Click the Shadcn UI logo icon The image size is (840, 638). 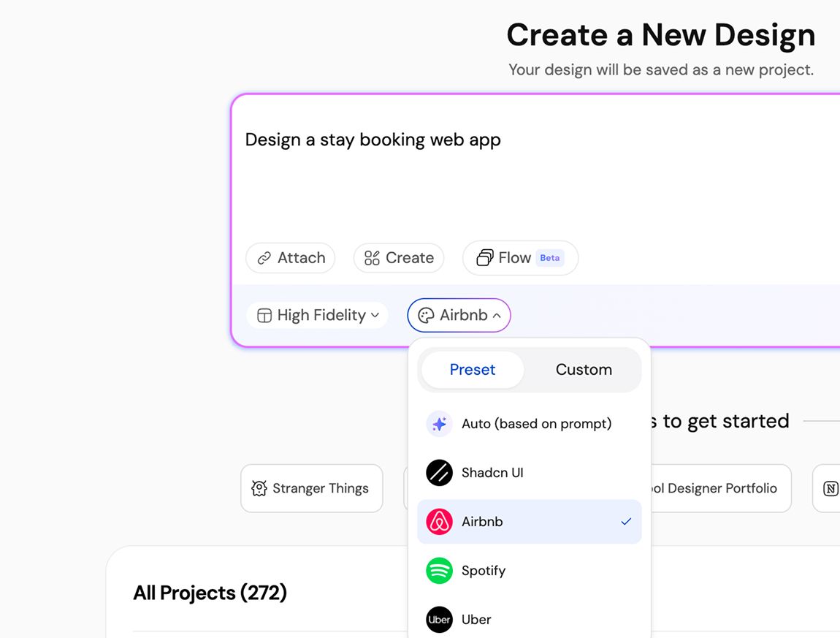[x=439, y=473]
